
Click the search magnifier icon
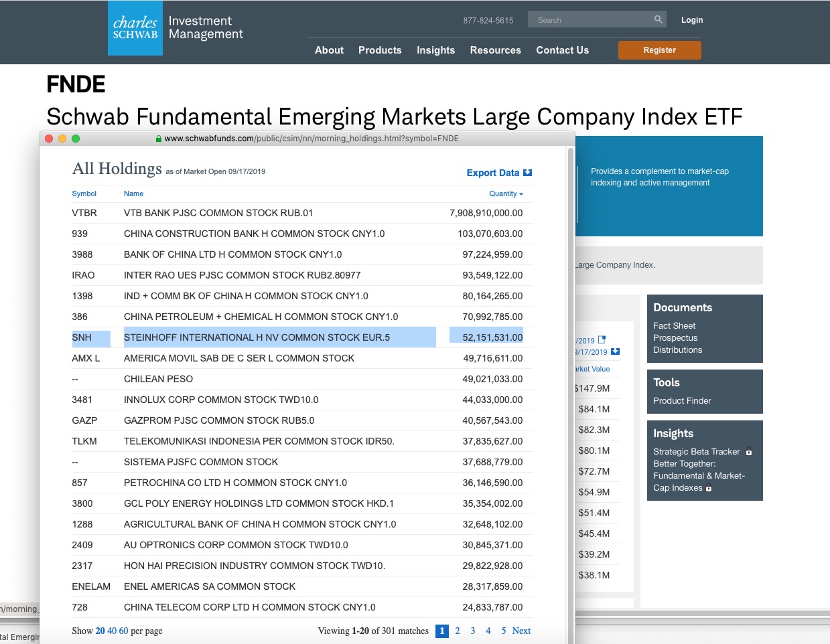point(658,19)
